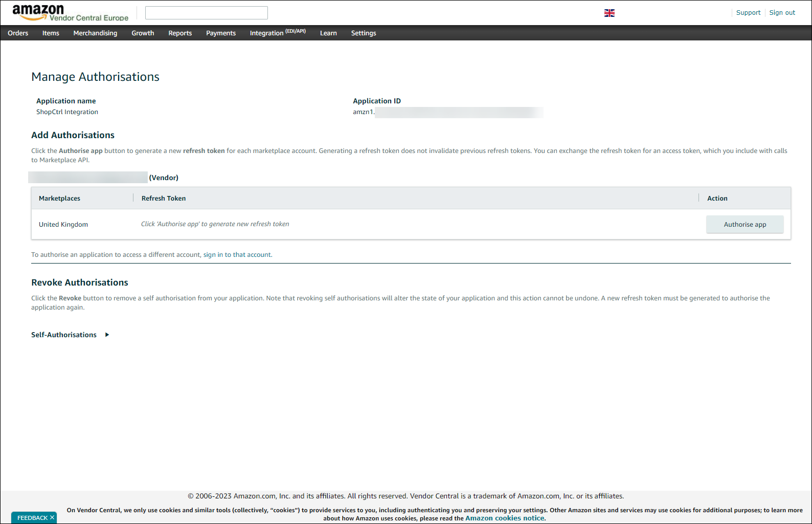The width and height of the screenshot is (812, 524).
Task: Click the Refresh Token column header
Action: coord(164,198)
